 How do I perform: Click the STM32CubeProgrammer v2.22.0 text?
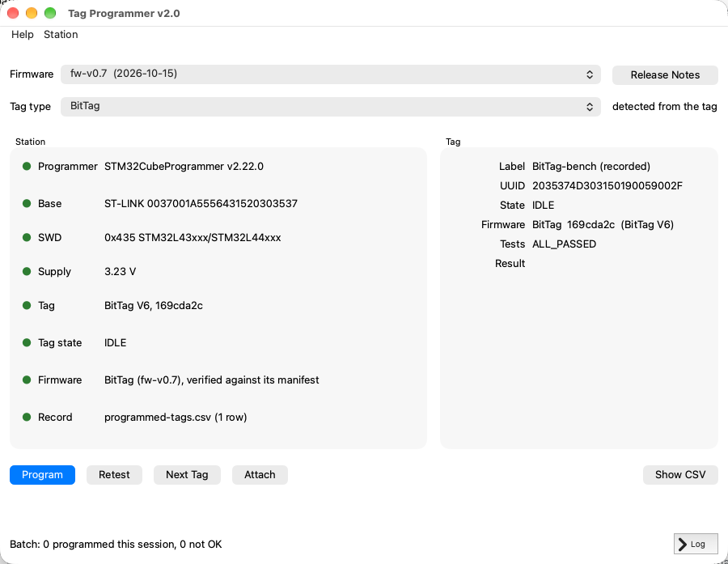184,167
